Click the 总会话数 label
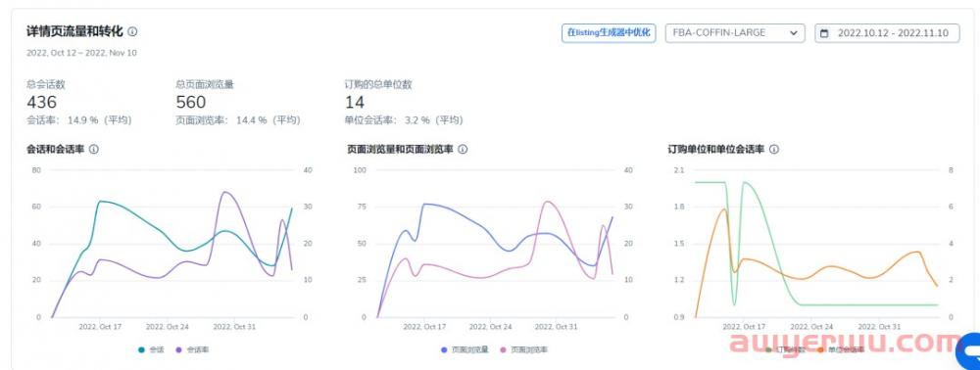 point(46,85)
